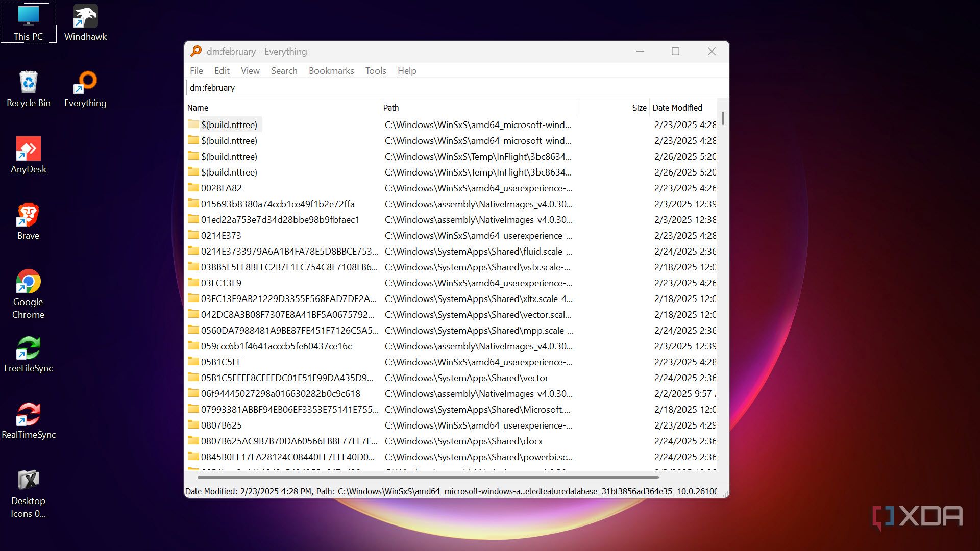Click the vertical scrollbar thumb in results
The width and height of the screenshot is (980, 551).
(x=723, y=119)
